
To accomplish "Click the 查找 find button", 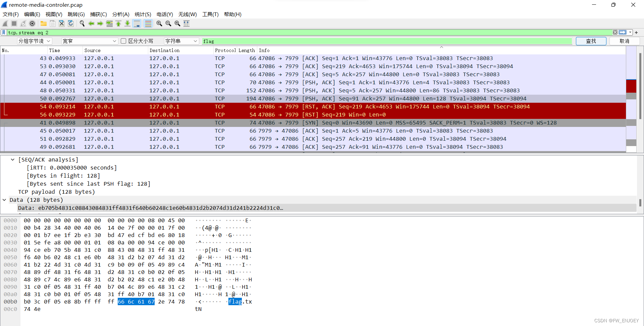I will point(591,41).
